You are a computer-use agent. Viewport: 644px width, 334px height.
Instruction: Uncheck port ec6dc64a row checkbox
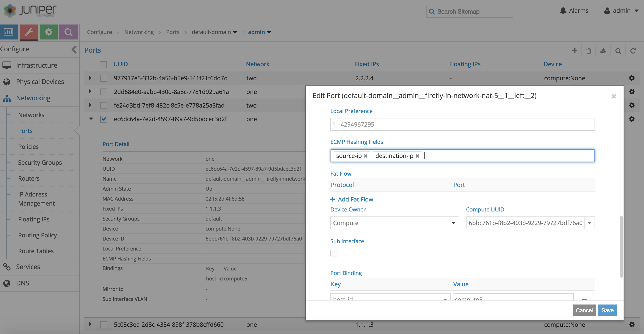click(103, 119)
